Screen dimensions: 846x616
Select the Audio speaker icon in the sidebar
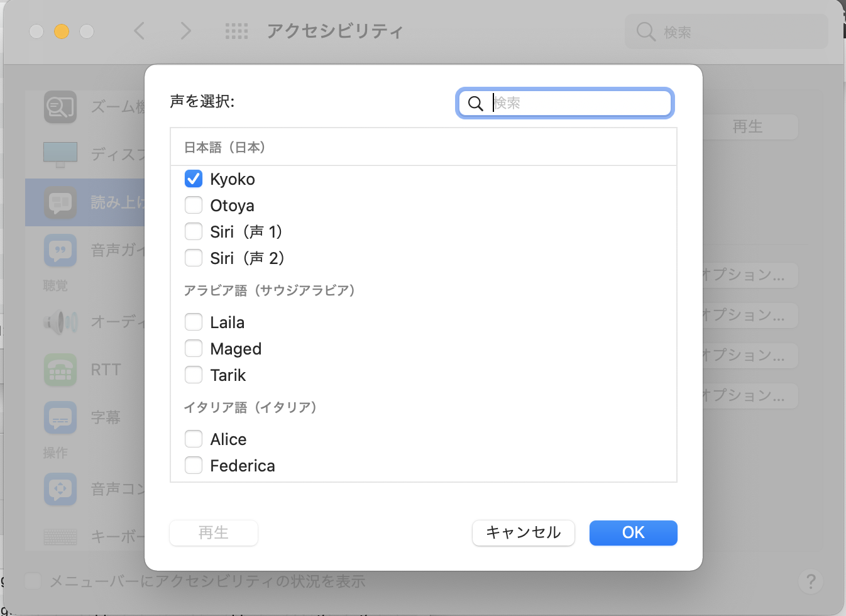point(60,322)
